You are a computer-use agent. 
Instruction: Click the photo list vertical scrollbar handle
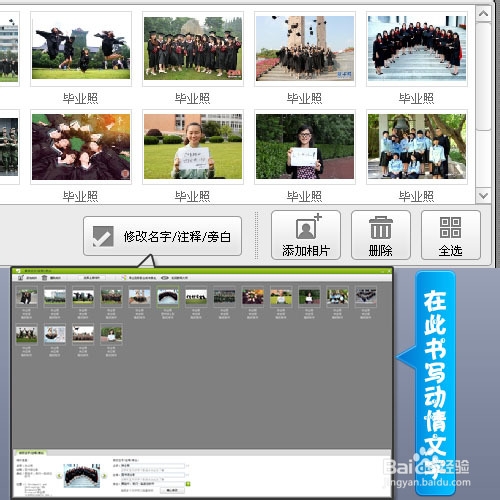pyautogui.click(x=483, y=76)
